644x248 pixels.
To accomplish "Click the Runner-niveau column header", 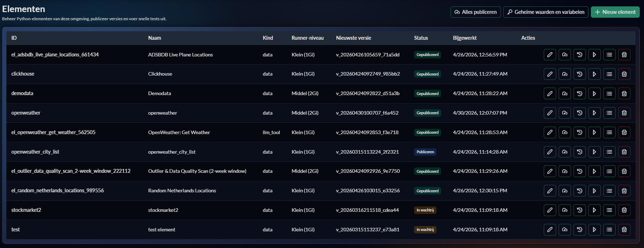I will [307, 38].
